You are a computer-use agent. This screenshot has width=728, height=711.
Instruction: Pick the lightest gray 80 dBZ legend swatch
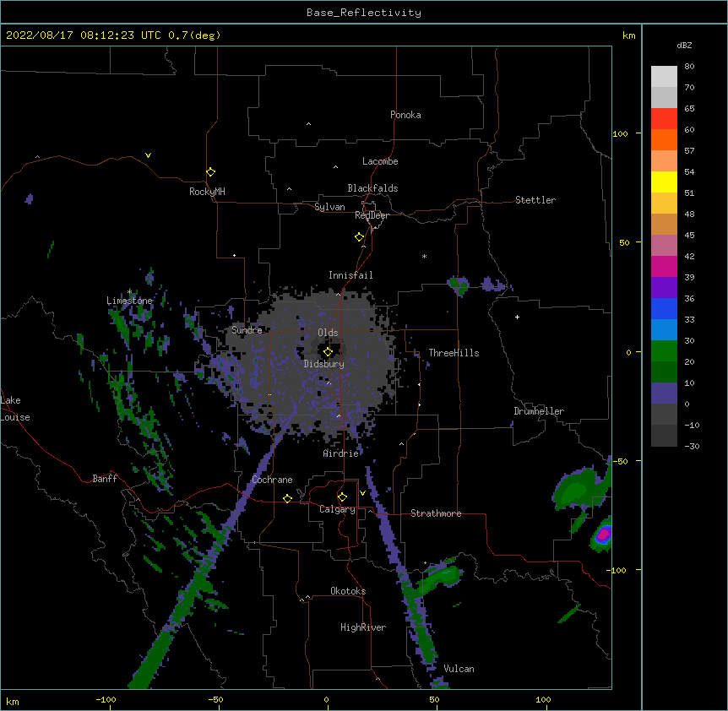[664, 76]
